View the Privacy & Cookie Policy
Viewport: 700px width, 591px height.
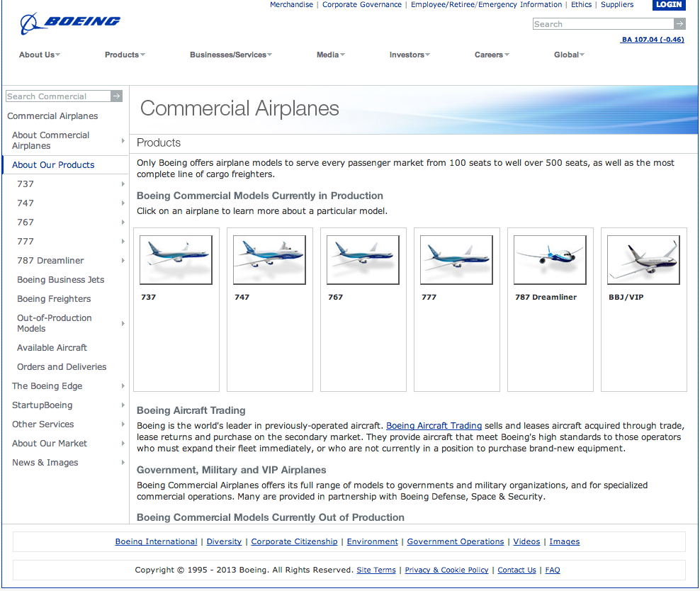point(446,570)
